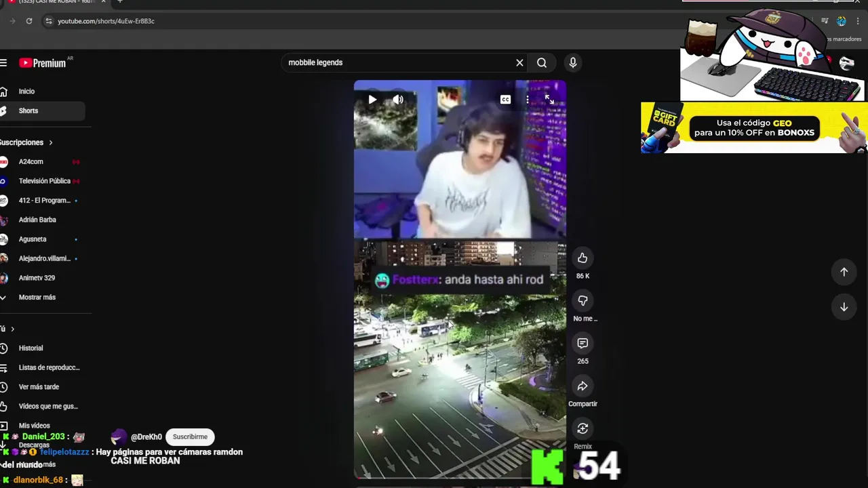Open the three-dot more options menu on the Short
The height and width of the screenshot is (488, 868).
[528, 100]
